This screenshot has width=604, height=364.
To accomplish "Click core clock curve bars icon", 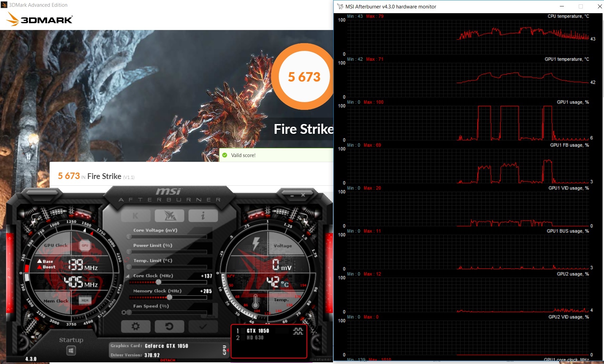I will [x=127, y=276].
